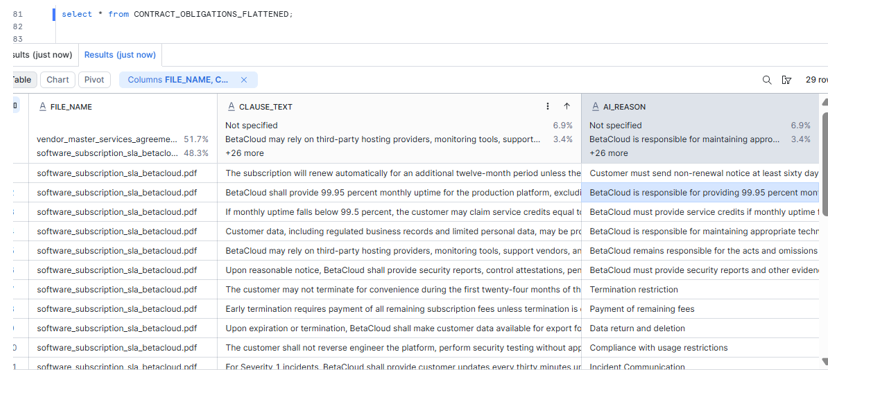Select cell 'Upon reasonable notice, BetaCloud shall provide'
Screen dimensions: 874x397
399,270
